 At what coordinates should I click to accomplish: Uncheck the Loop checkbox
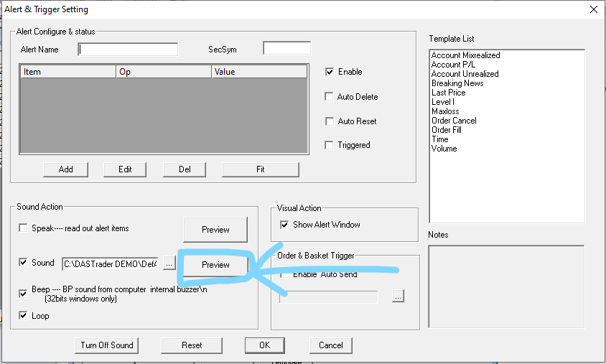[24, 315]
